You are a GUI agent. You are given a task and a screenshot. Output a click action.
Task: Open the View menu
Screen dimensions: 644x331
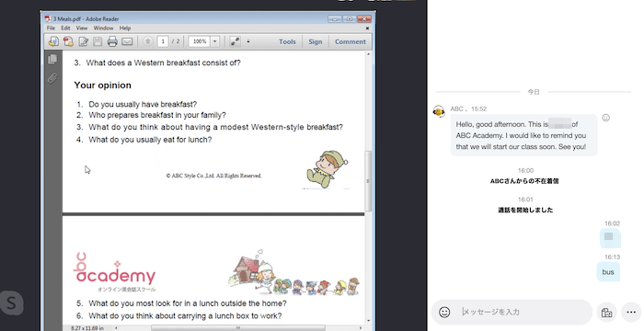point(82,29)
